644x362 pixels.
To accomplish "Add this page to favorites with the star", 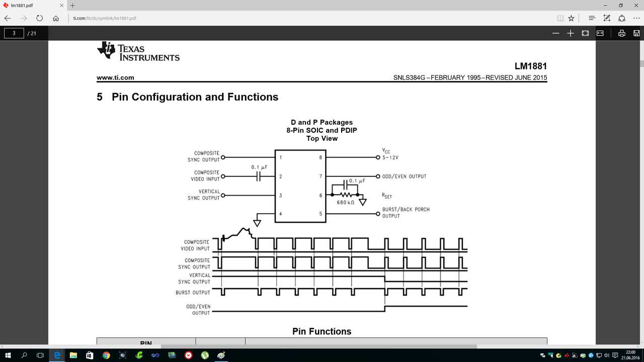I will pos(571,18).
